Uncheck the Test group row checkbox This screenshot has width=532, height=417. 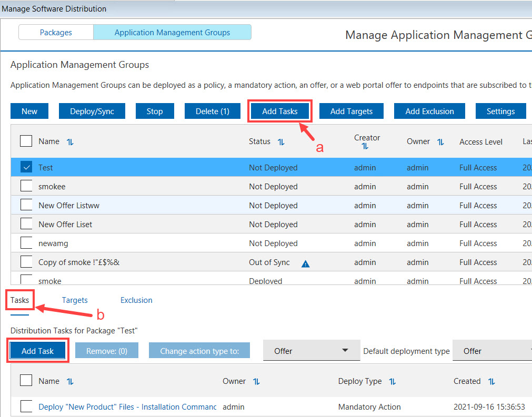pyautogui.click(x=26, y=167)
